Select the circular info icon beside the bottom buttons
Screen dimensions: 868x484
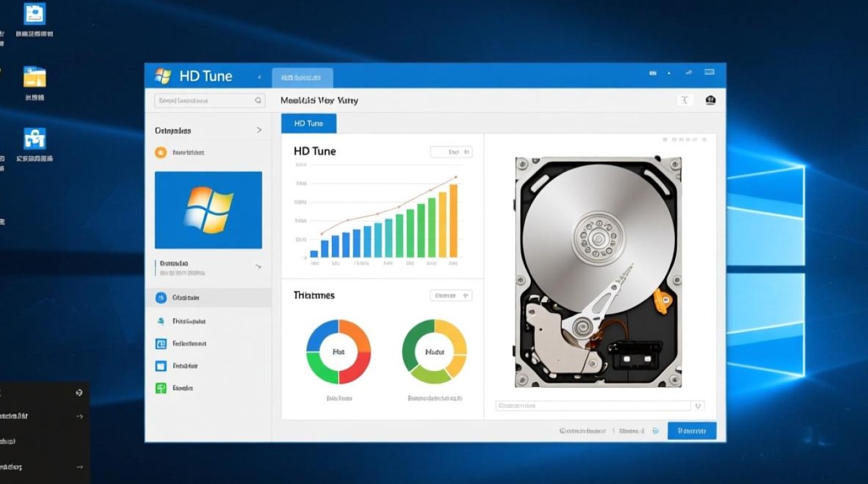pyautogui.click(x=656, y=430)
